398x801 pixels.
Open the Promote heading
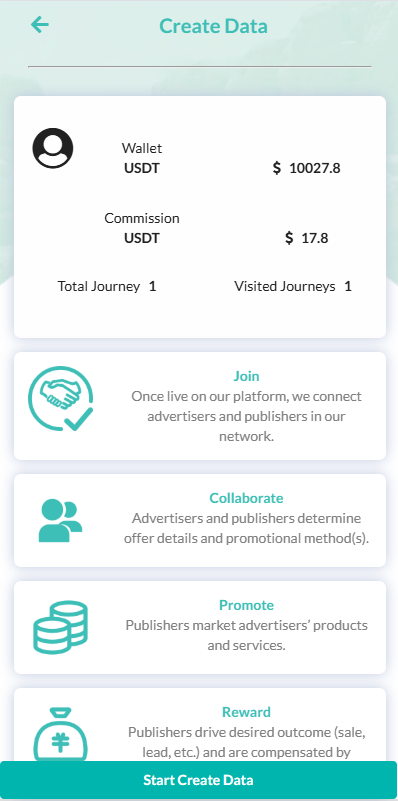point(246,605)
